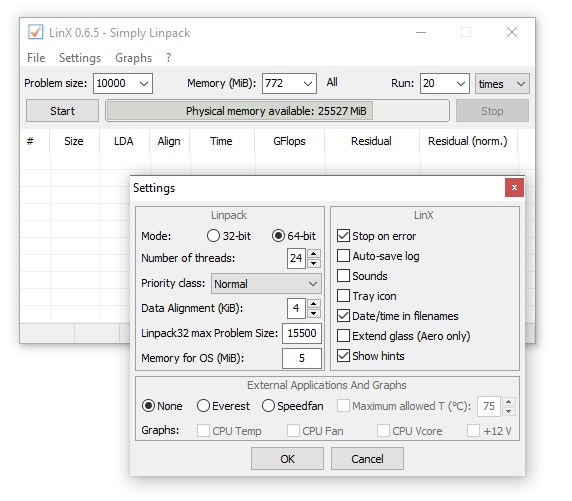The image size is (572, 501).
Task: Click the Stop button
Action: coord(492,111)
